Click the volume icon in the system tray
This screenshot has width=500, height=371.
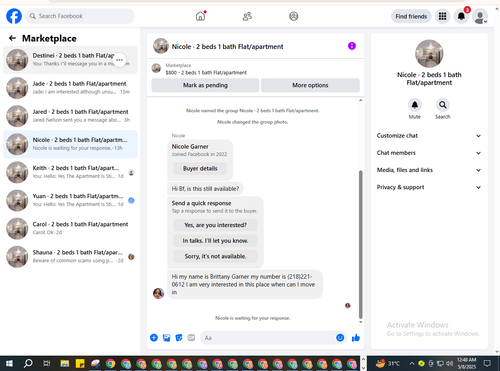[450, 363]
